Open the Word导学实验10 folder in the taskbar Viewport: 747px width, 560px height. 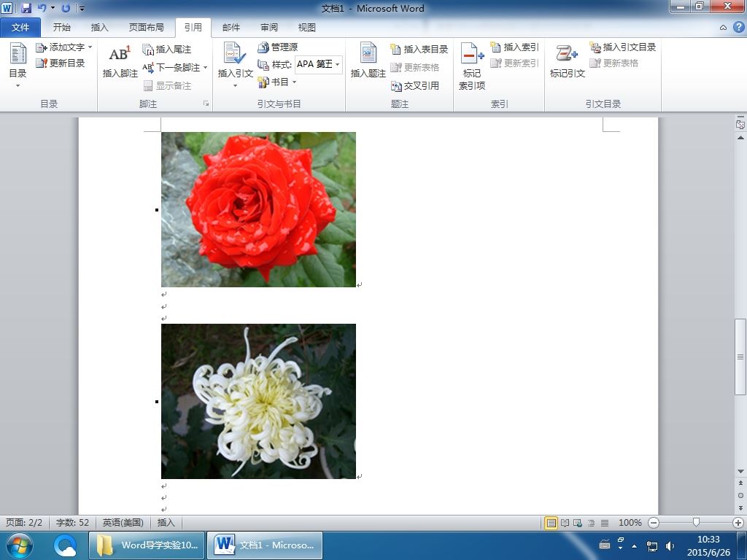147,545
